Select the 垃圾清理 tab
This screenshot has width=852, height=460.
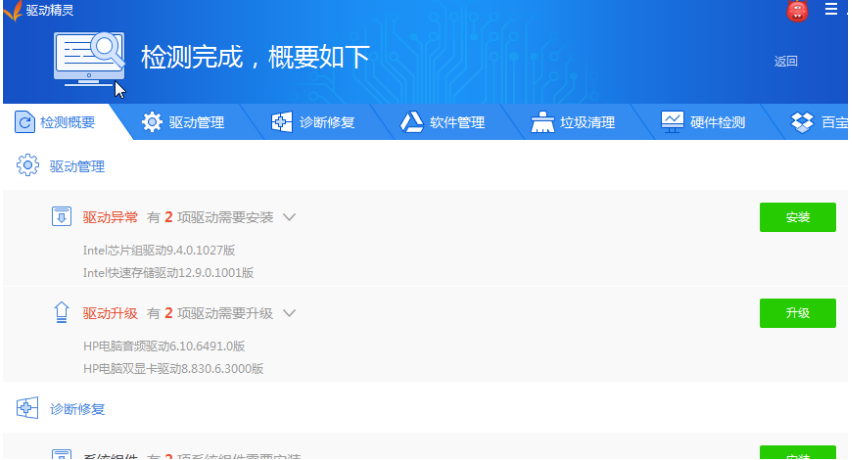(x=573, y=123)
